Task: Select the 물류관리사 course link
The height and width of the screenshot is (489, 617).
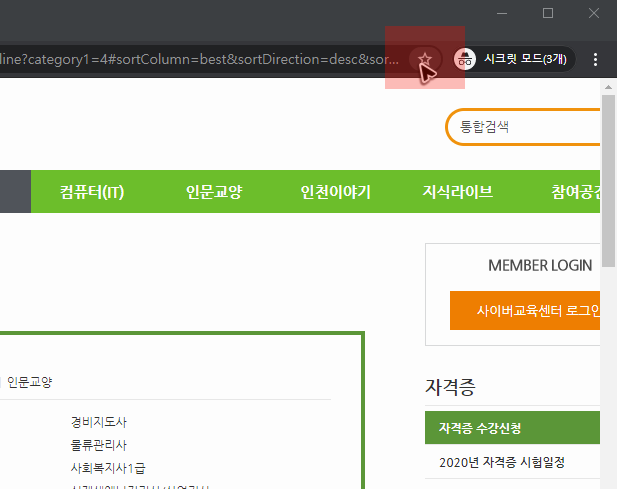Action: (x=99, y=445)
